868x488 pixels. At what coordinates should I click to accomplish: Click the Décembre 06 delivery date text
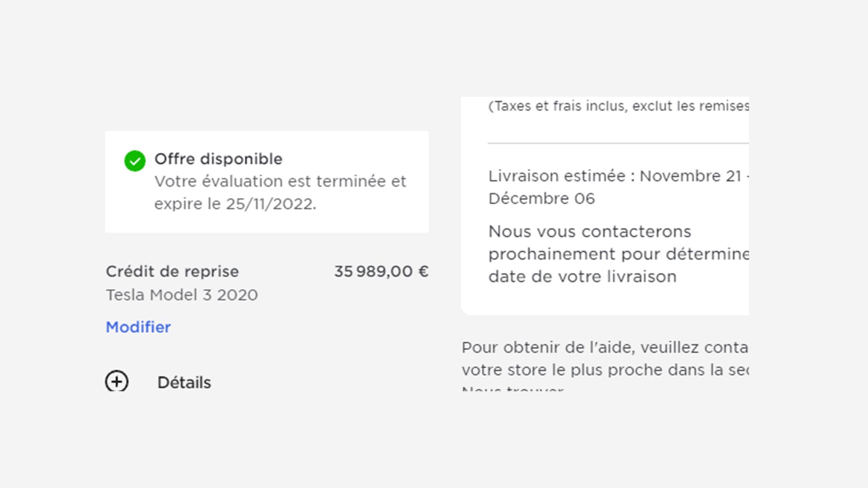pos(542,198)
